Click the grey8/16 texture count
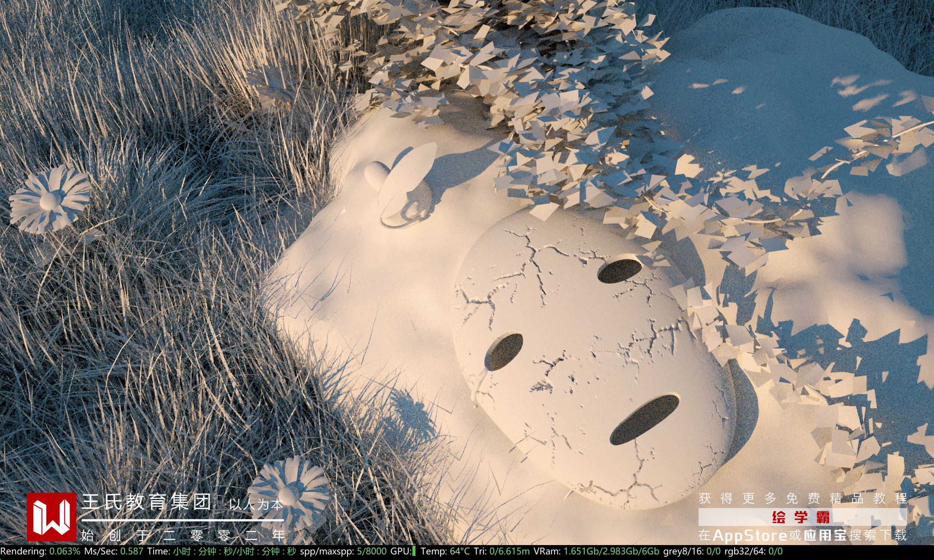Viewport: 934px width, 560px height. pos(714,551)
